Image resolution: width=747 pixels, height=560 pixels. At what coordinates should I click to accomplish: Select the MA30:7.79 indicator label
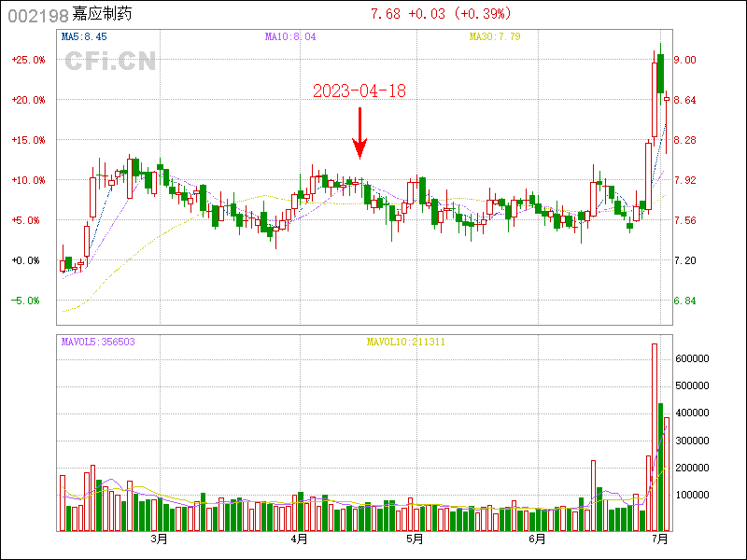[x=495, y=36]
